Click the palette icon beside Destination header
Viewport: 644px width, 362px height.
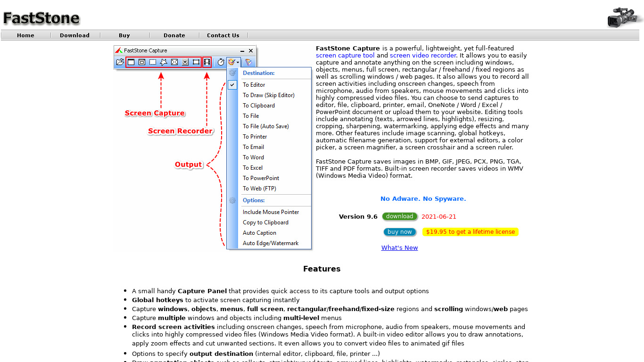tap(232, 73)
